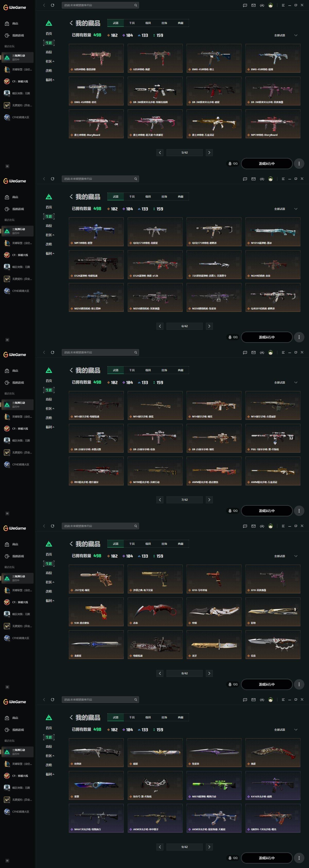The height and width of the screenshot is (868, 309).
Task: Expand 社区 menu in the 7/42 window
Action: coord(50,408)
